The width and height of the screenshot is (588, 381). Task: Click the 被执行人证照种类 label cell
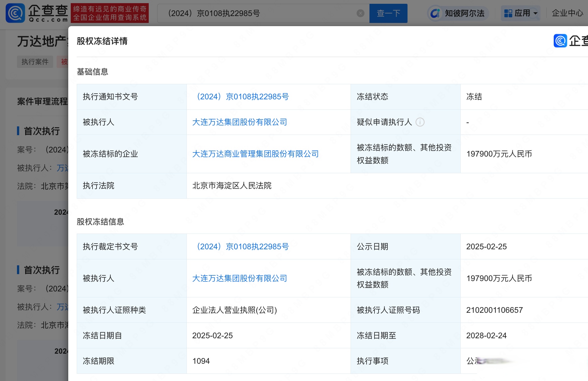132,310
